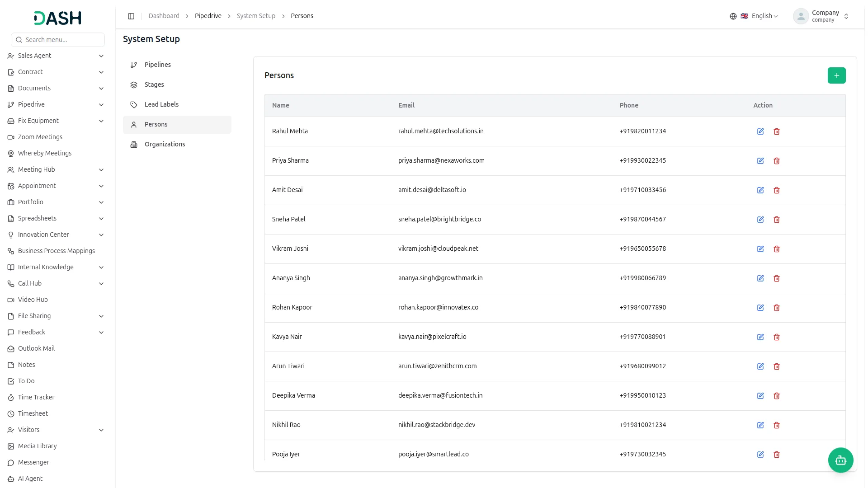Toggle the sidebar collapse icon
The image size is (868, 488).
point(131,16)
